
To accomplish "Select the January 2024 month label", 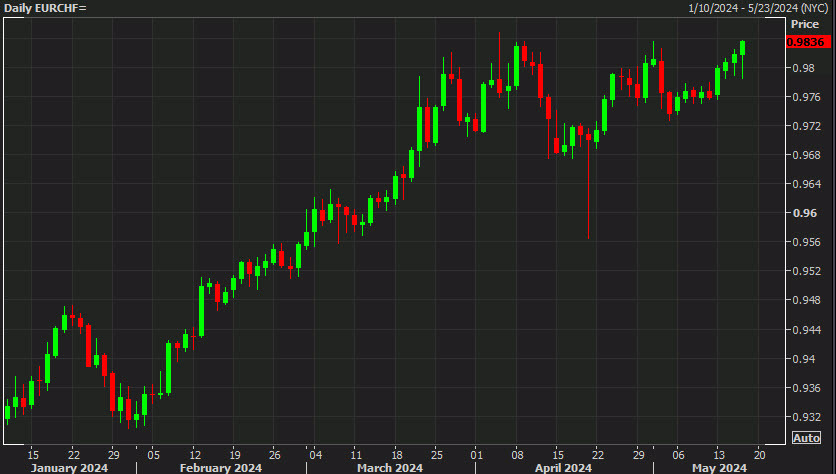I will point(70,467).
